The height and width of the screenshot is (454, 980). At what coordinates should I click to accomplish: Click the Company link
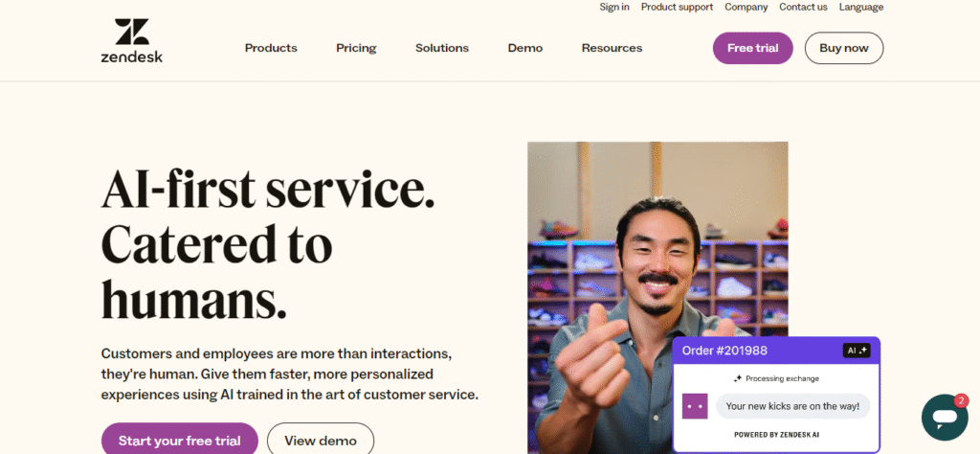click(x=746, y=7)
